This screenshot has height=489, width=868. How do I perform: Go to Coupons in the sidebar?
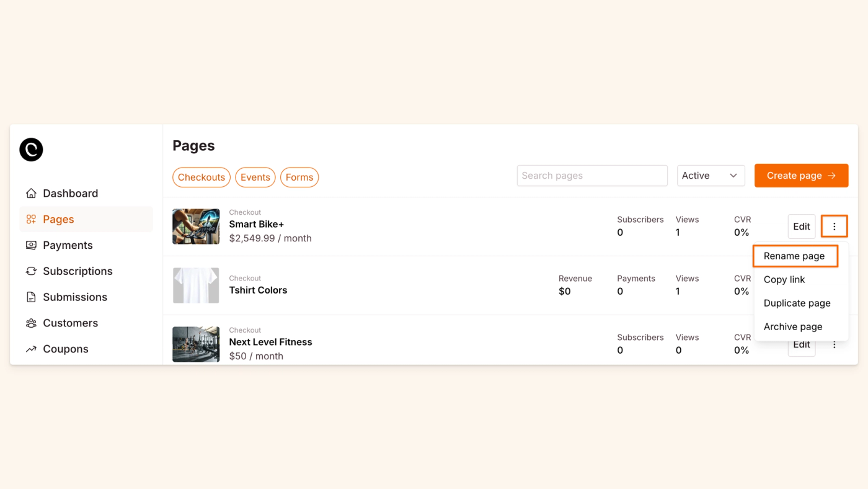(x=86, y=349)
